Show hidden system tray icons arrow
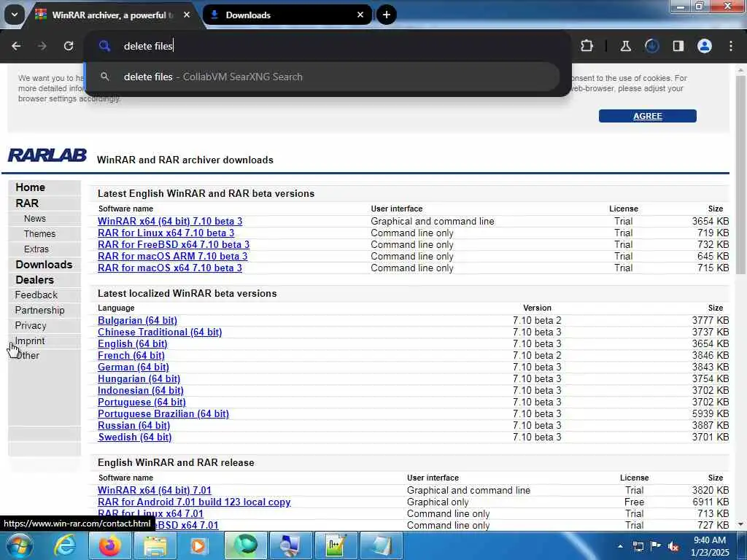Viewport: 747px width, 560px height. (x=620, y=545)
